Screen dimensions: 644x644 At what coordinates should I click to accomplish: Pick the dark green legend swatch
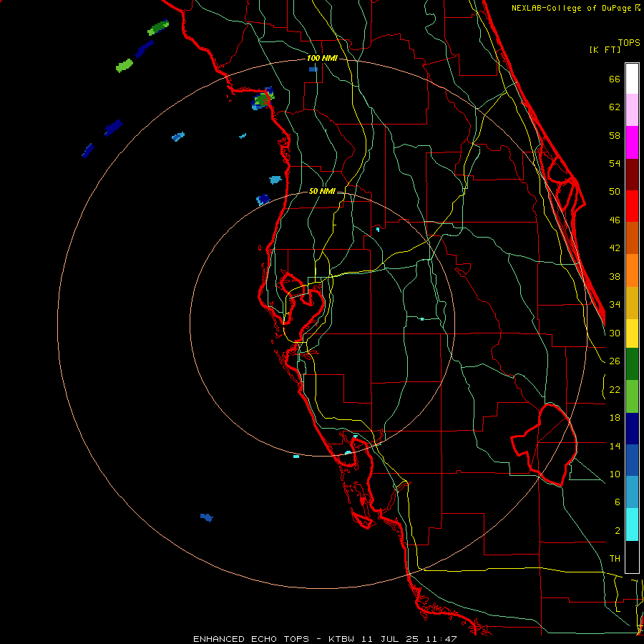tap(632, 364)
